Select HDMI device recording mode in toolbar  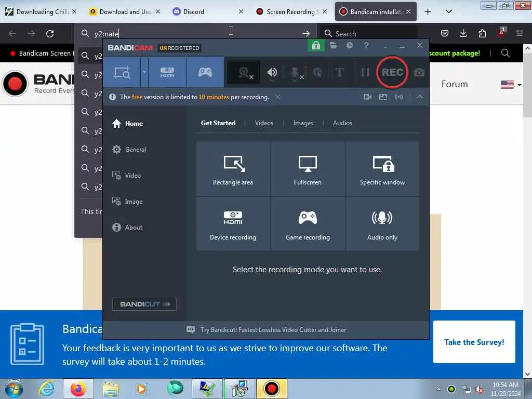pyautogui.click(x=167, y=72)
